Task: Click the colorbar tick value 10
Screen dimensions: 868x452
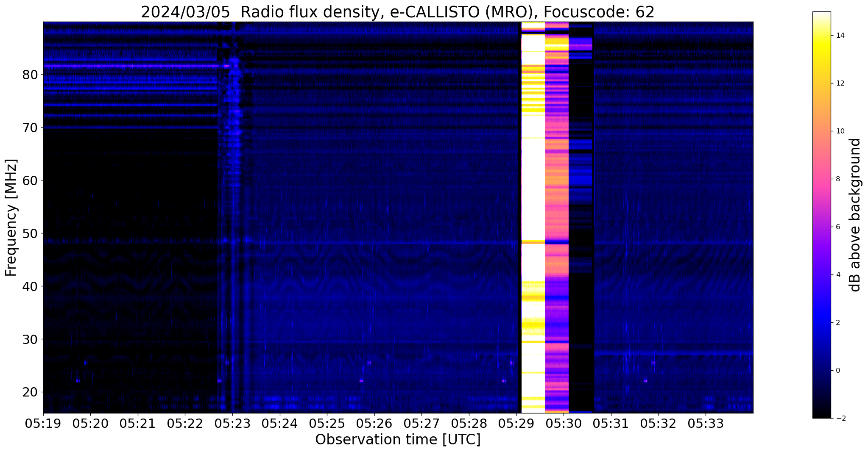Action: point(840,131)
